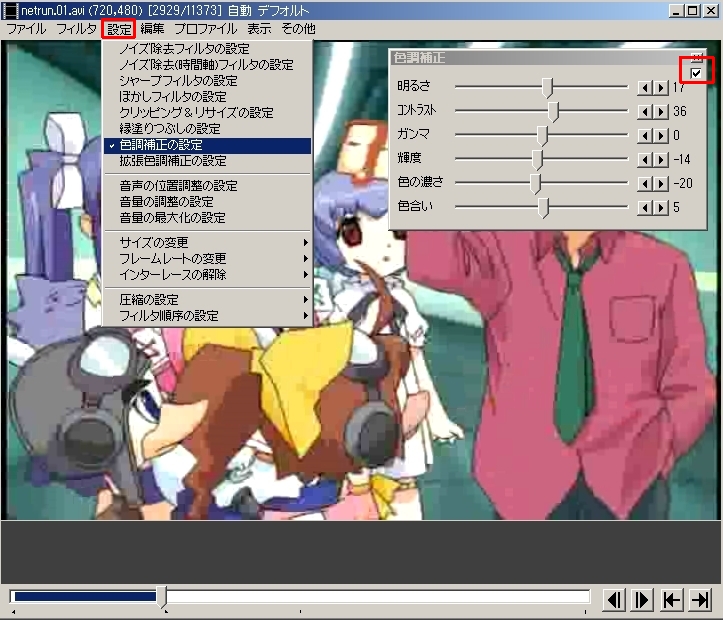Select 拡張色調補正の設定
Screen dimensions: 723x620
pos(207,161)
